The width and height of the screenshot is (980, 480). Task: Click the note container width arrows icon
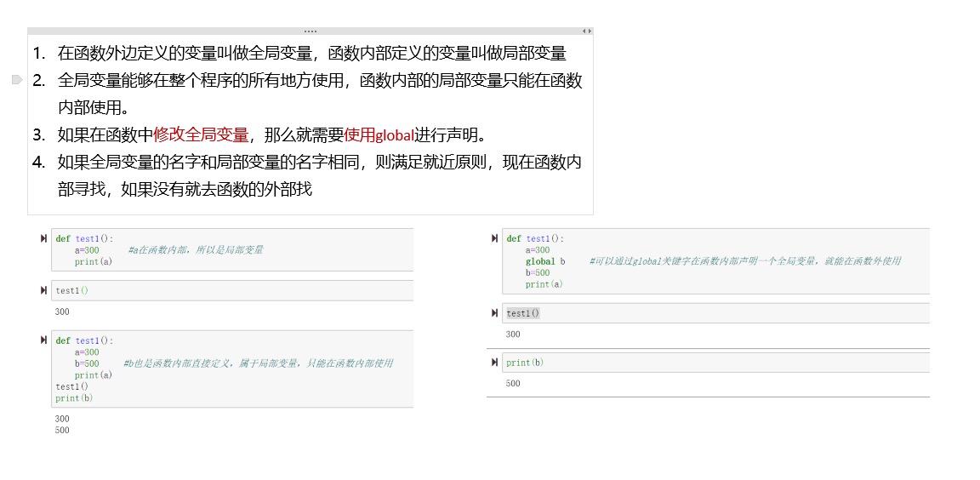point(586,31)
